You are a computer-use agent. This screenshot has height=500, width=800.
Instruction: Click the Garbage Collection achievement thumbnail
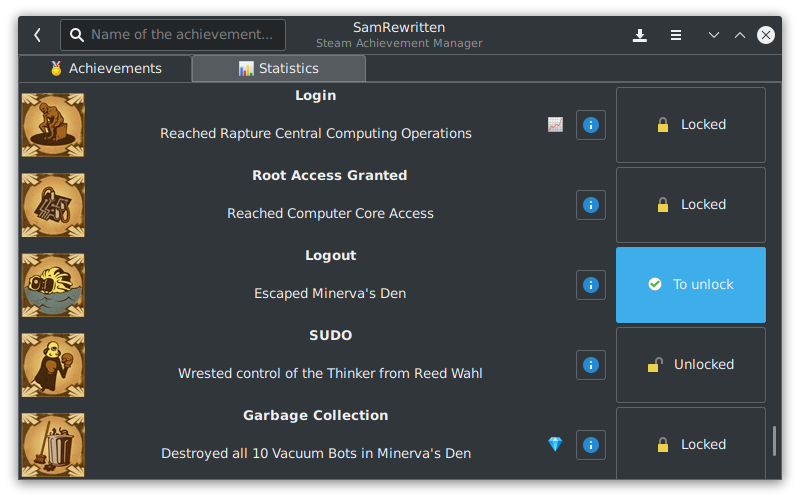(53, 445)
